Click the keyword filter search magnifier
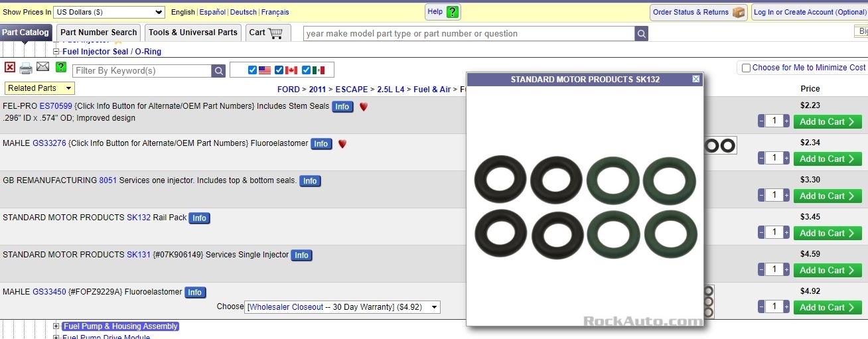Image resolution: width=868 pixels, height=339 pixels. [x=218, y=71]
